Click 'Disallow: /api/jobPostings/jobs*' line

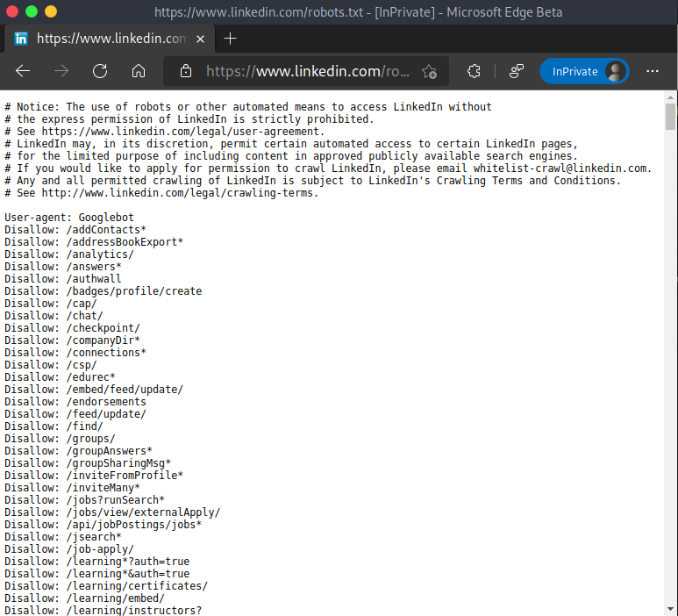(x=103, y=524)
